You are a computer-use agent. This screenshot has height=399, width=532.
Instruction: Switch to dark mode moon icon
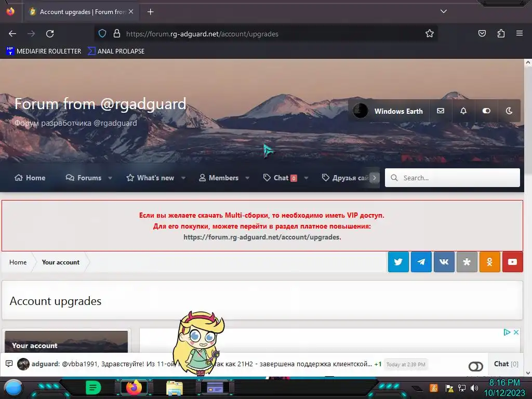(509, 111)
